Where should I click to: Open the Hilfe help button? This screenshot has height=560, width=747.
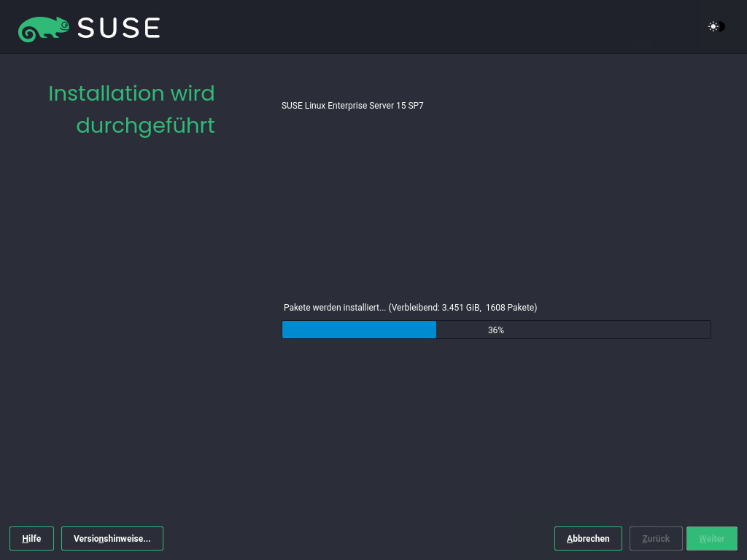31,539
